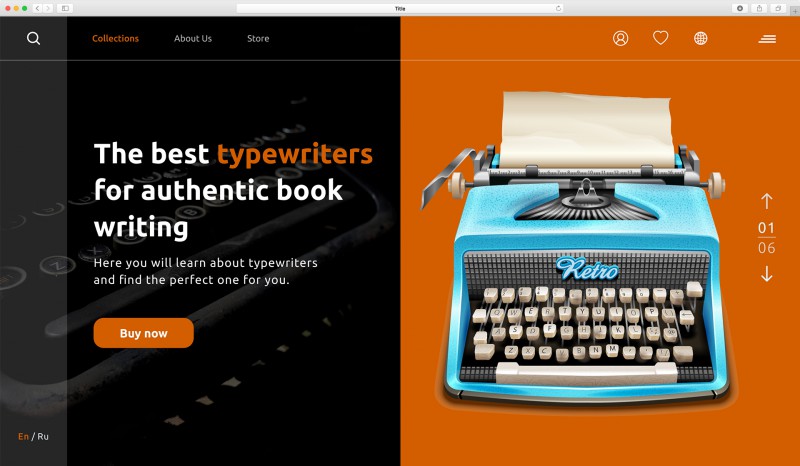This screenshot has height=466, width=800.
Task: Click the up arrow slide navigator
Action: pos(766,201)
